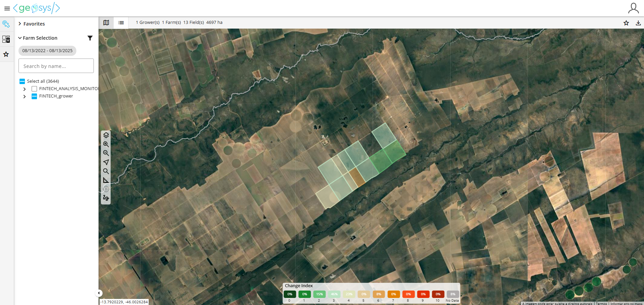Switch to the map view tab
Image resolution: width=644 pixels, height=305 pixels.
point(106,23)
